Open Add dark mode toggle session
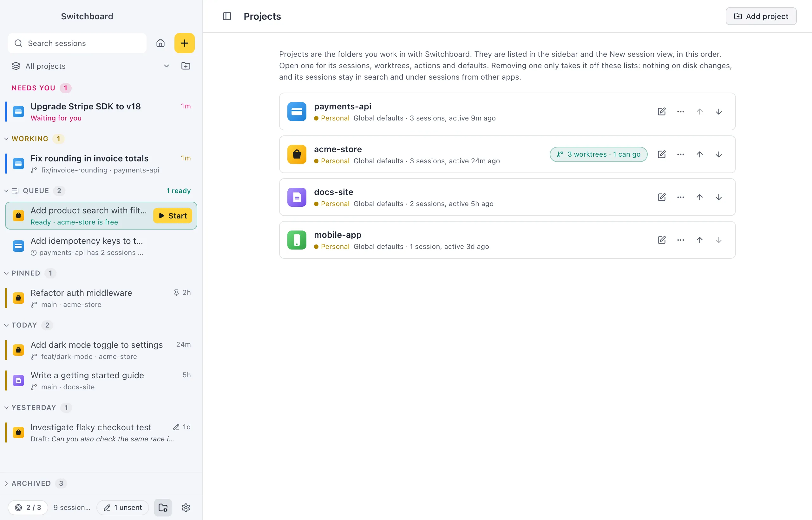The image size is (812, 520). pos(101,350)
